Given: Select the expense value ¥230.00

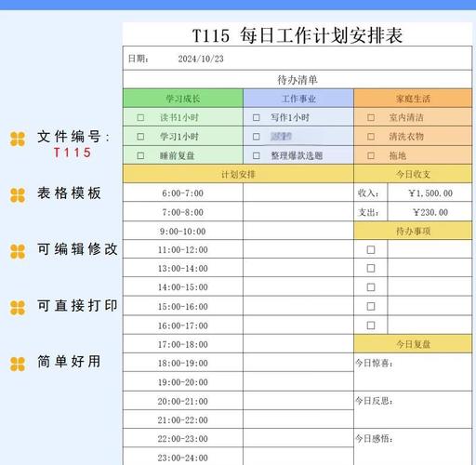Looking at the screenshot, I should coord(430,212).
